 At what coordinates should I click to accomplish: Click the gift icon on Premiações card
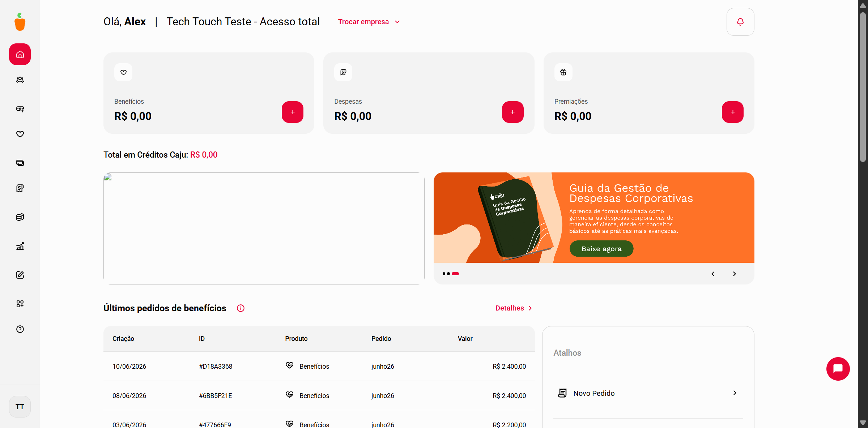pyautogui.click(x=563, y=72)
